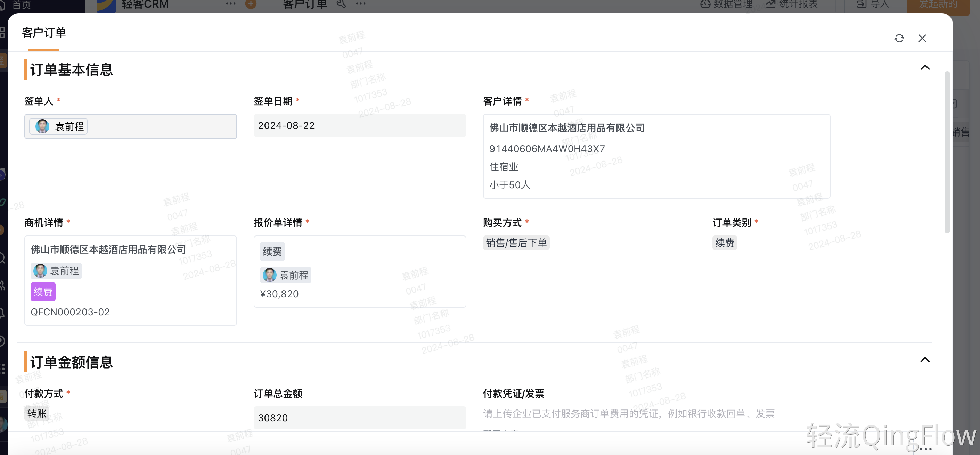Click the 袁前程 signer chip
The height and width of the screenshot is (455, 980).
point(58,126)
